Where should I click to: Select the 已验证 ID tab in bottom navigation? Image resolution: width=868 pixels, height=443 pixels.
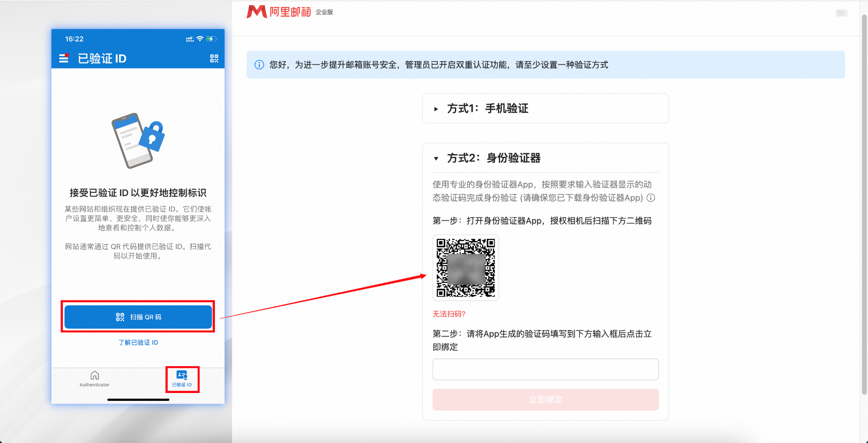[x=182, y=379]
